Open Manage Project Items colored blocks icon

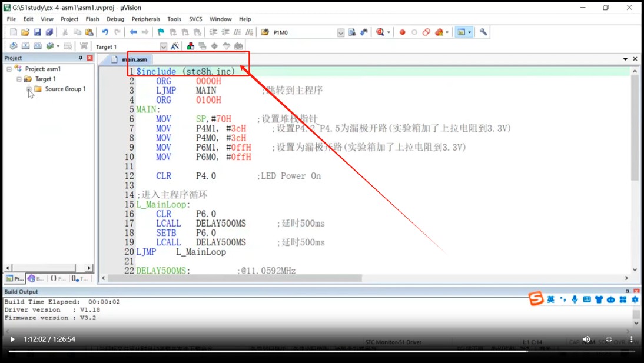tap(190, 46)
